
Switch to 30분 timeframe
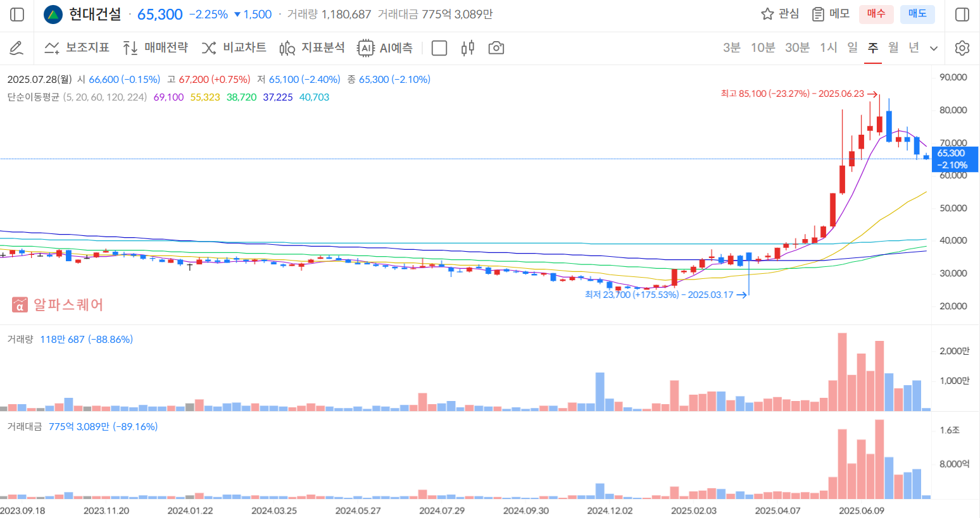pyautogui.click(x=797, y=48)
